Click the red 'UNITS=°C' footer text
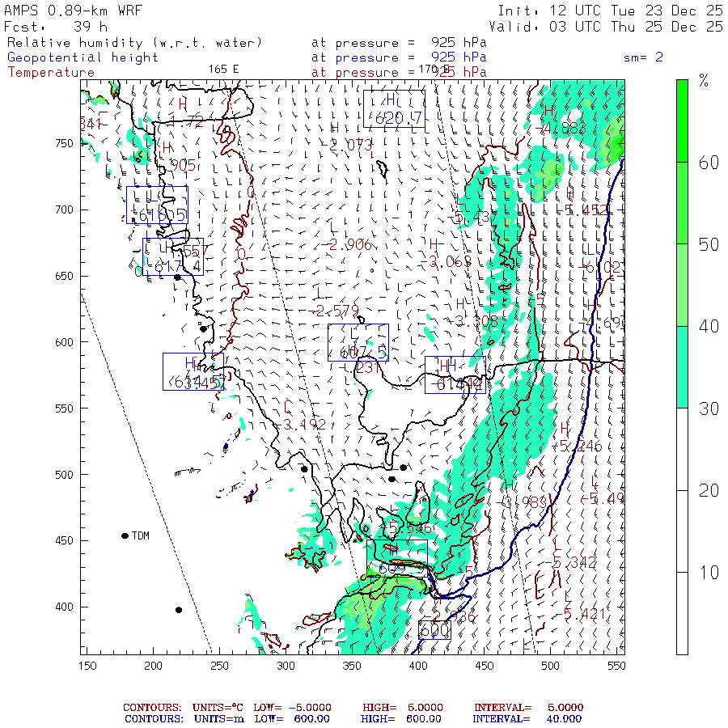The image size is (728, 728). coord(218,708)
